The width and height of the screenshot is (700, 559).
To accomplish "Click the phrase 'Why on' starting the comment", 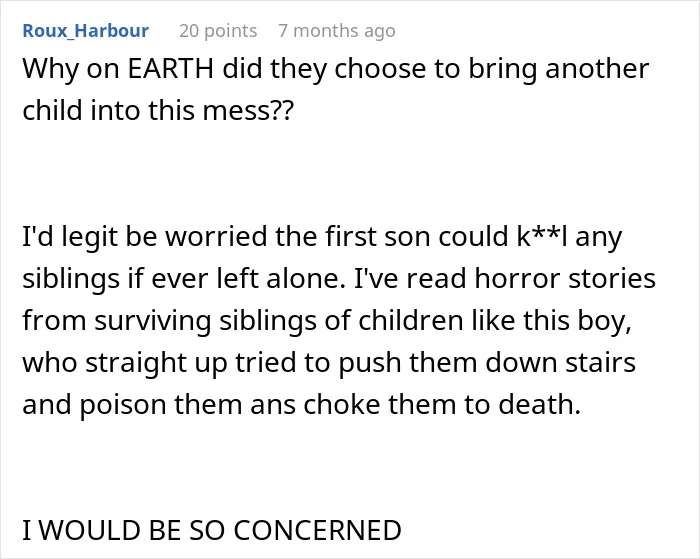I will [71, 69].
